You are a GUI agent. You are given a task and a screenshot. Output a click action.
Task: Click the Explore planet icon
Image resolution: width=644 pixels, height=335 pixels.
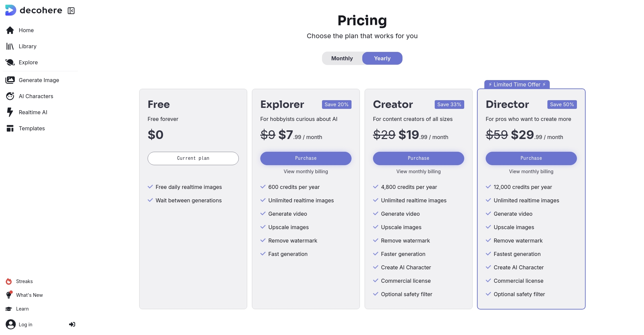(x=10, y=62)
